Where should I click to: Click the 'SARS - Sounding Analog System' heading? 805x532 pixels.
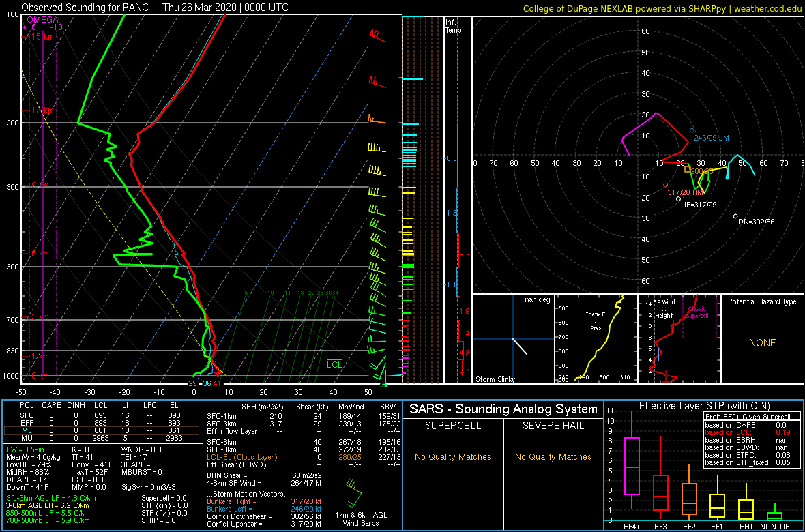tap(503, 410)
